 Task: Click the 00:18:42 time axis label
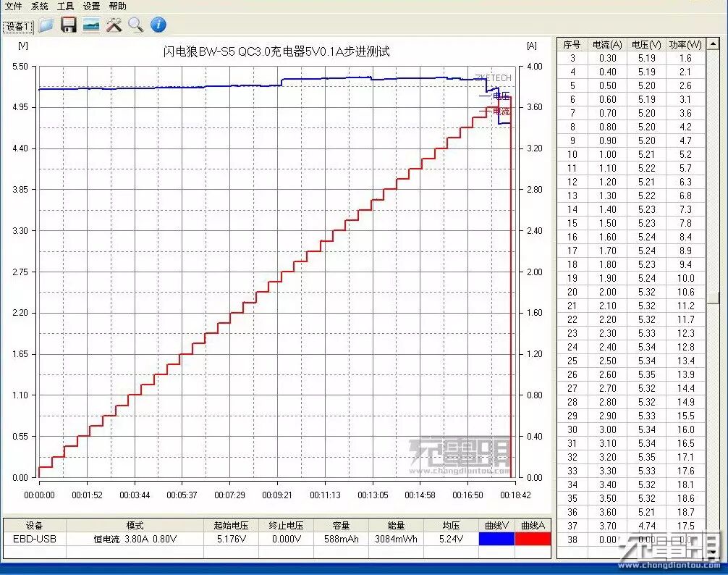coord(515,495)
